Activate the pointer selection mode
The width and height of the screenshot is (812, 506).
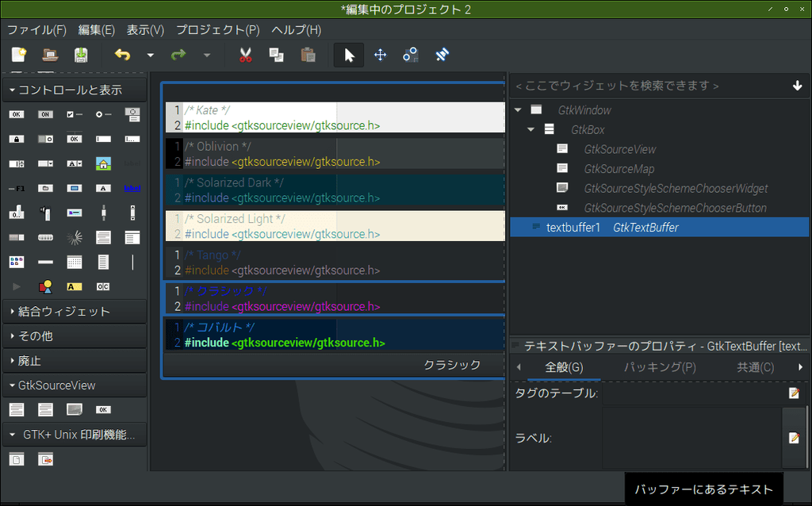pos(349,55)
